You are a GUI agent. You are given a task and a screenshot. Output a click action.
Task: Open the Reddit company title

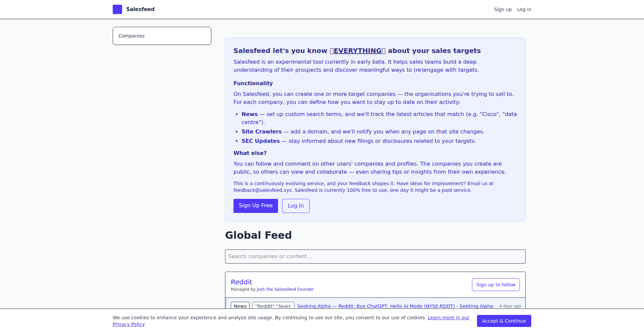point(241,282)
